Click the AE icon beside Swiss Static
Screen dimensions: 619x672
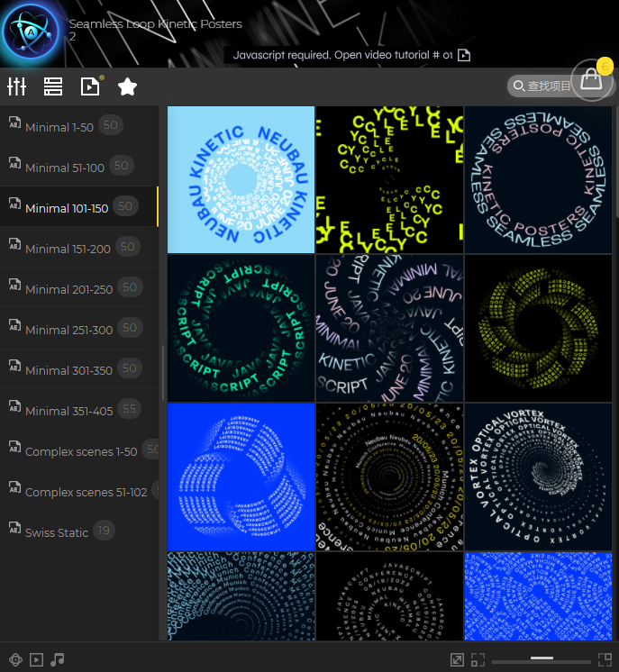[x=14, y=528]
